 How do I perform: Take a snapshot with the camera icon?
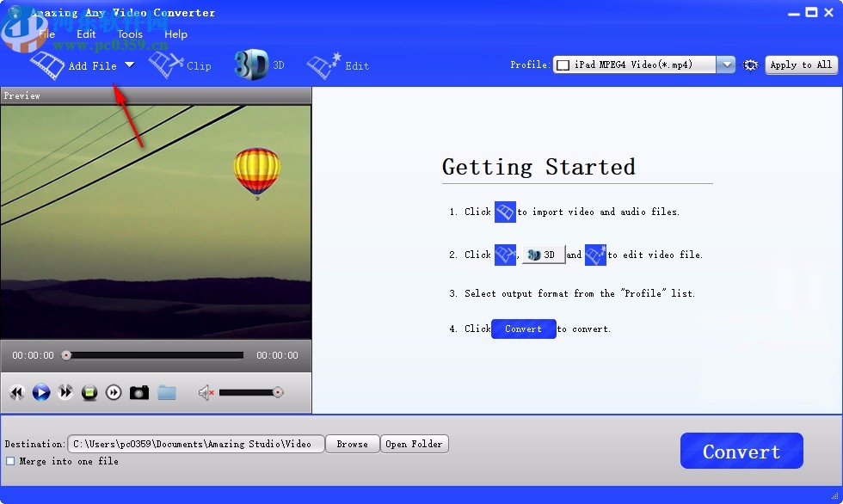click(139, 392)
